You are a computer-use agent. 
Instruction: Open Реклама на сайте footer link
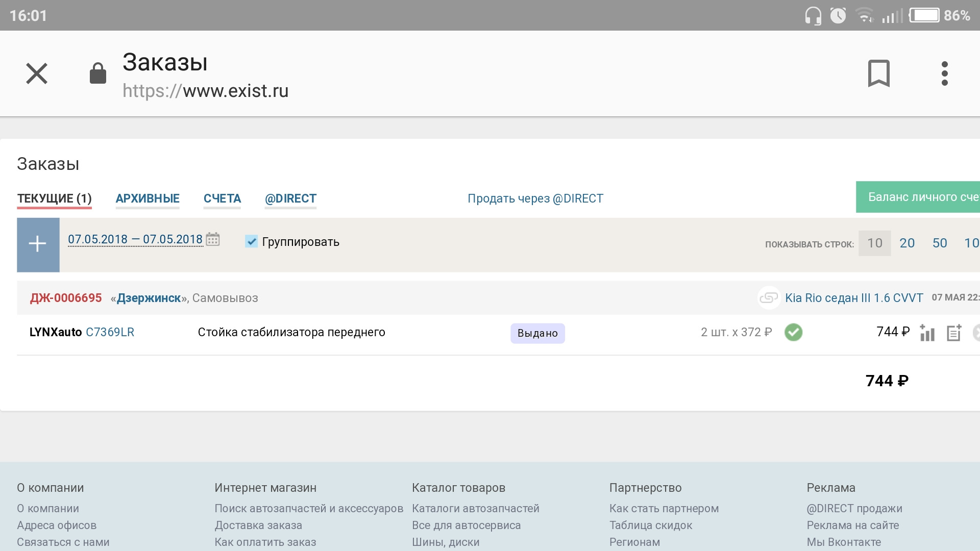coord(853,525)
